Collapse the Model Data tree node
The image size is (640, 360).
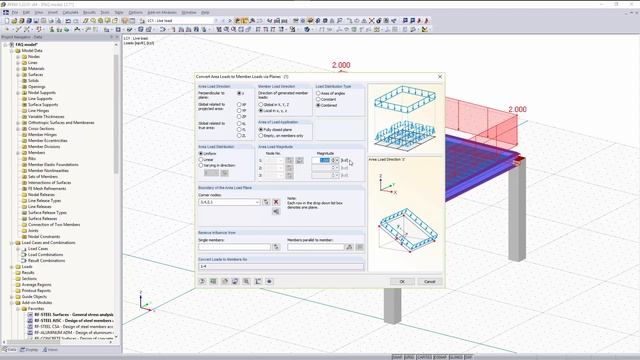(x=11, y=51)
